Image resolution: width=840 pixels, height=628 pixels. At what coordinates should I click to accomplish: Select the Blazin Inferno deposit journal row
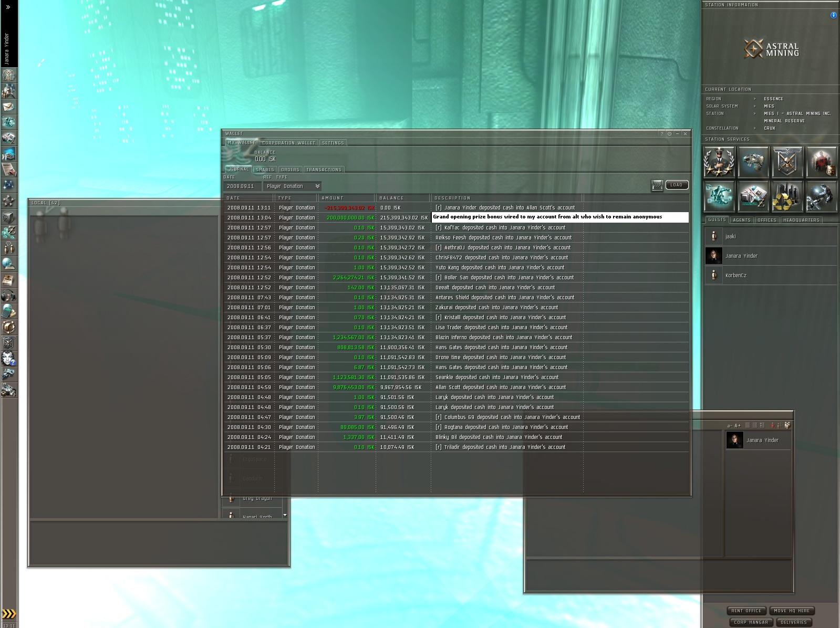(456, 337)
